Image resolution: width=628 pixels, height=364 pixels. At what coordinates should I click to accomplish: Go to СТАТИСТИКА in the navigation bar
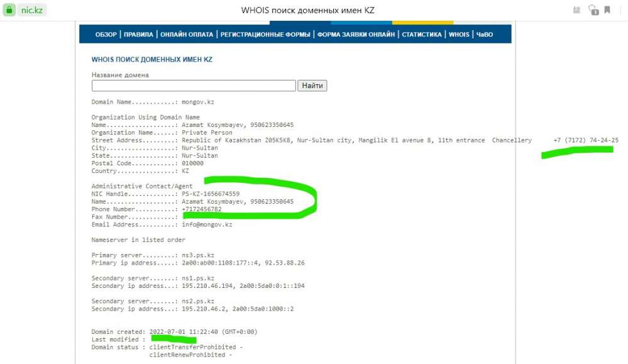tap(421, 35)
